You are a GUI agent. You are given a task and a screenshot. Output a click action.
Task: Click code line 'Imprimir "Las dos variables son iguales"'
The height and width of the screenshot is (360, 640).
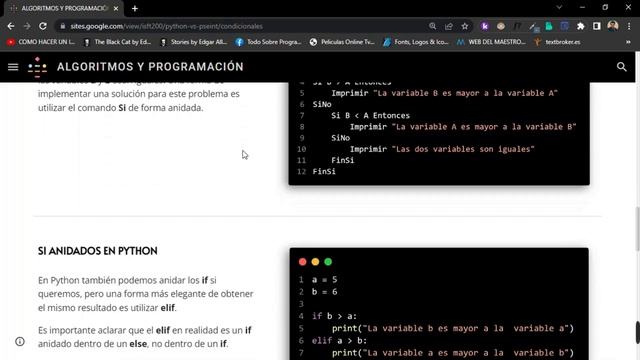(x=442, y=149)
